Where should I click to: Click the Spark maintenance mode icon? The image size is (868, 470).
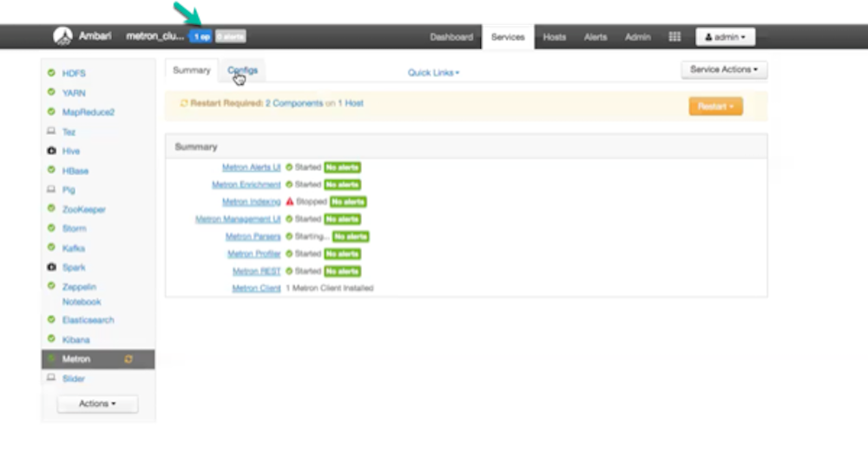[x=51, y=266]
